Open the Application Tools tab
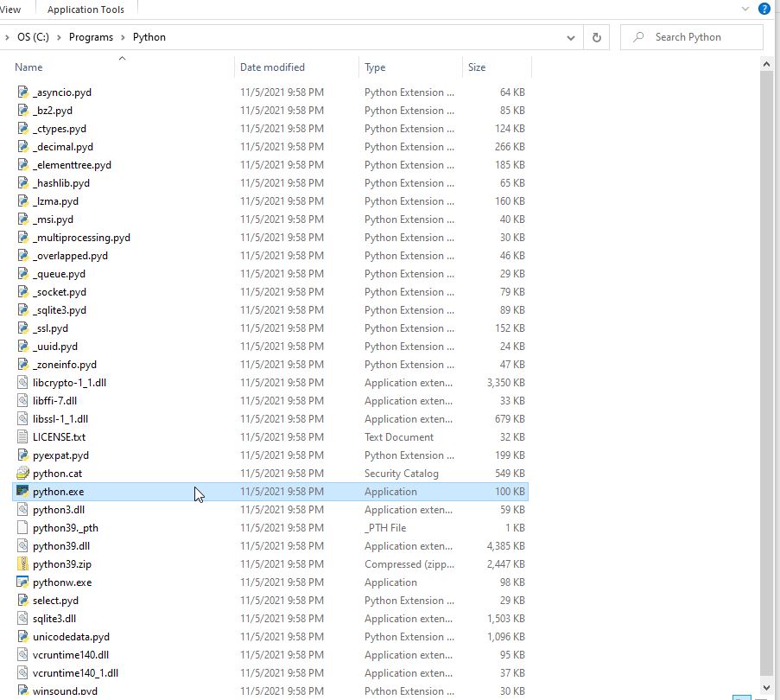The height and width of the screenshot is (700, 780). coord(86,10)
